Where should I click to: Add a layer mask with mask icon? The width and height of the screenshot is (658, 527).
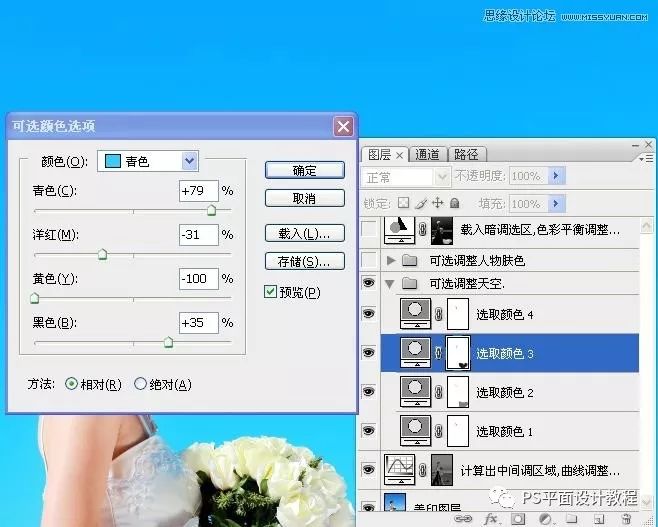pos(518,519)
